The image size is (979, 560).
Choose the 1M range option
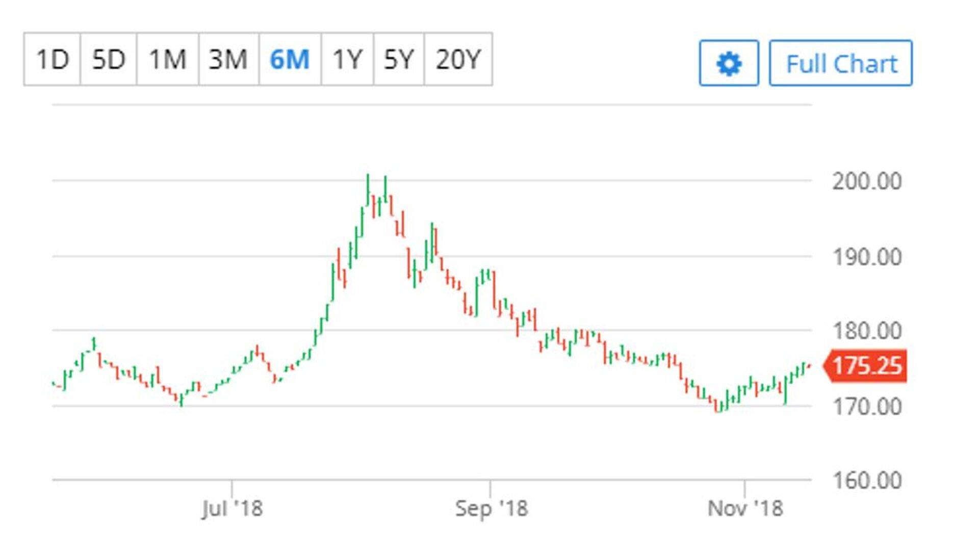click(167, 59)
